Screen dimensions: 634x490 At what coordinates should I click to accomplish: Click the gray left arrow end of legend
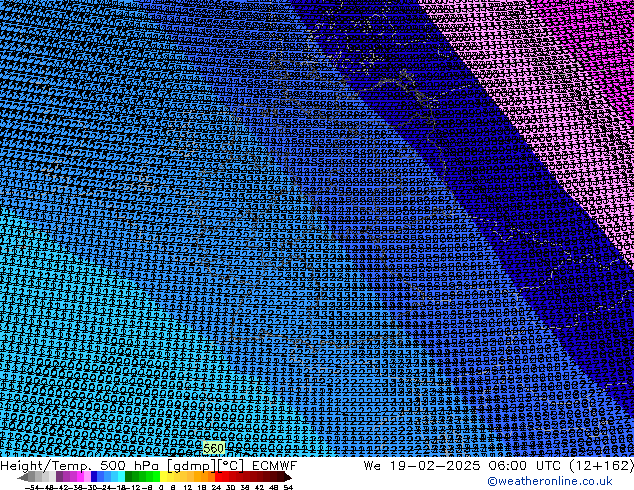pos(23,477)
